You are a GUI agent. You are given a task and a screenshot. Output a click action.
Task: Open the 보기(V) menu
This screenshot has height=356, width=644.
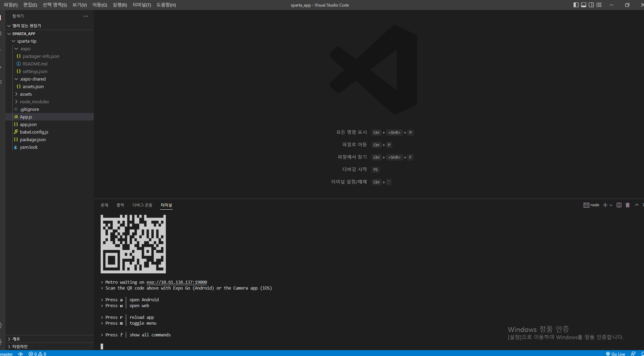pyautogui.click(x=80, y=5)
